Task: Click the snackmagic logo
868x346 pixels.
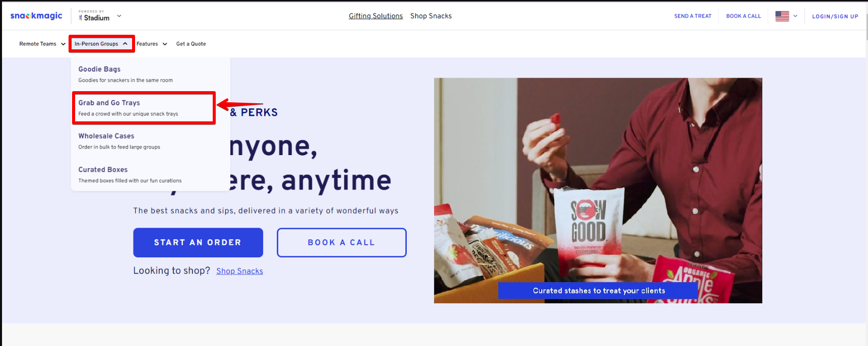Action: click(x=36, y=16)
